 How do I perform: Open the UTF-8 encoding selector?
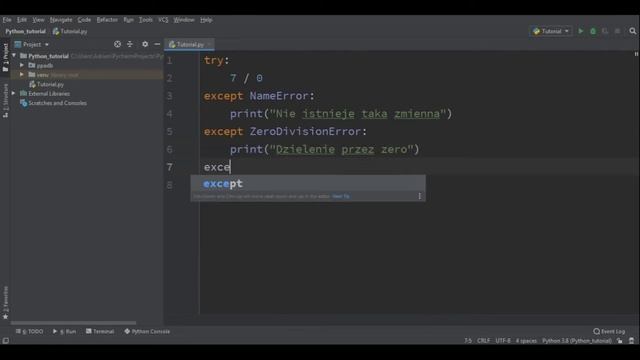coord(503,341)
